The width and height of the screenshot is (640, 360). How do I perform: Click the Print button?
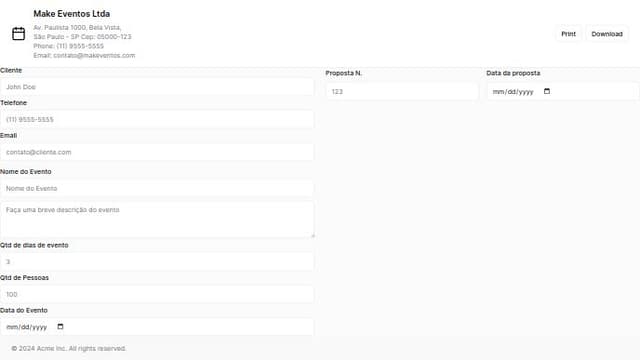click(x=568, y=34)
